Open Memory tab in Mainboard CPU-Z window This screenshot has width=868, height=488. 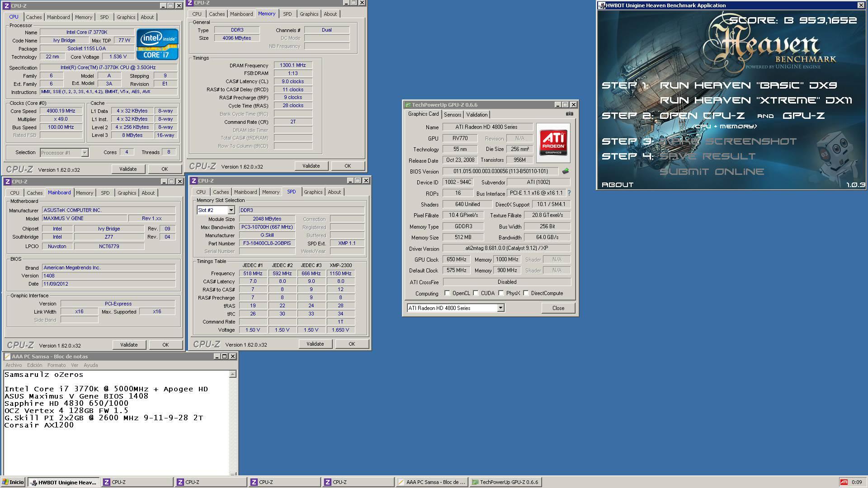pyautogui.click(x=85, y=193)
